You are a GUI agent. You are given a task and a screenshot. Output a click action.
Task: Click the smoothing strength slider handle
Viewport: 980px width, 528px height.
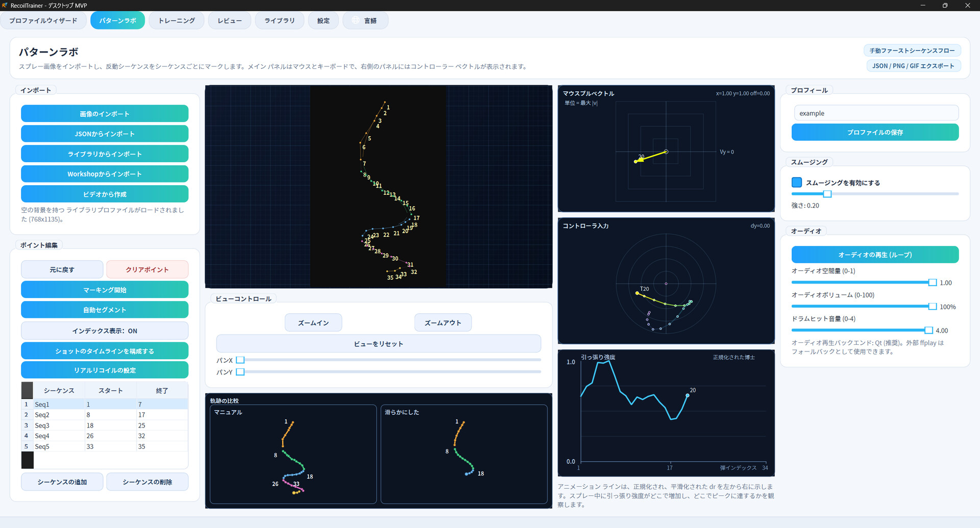827,194
